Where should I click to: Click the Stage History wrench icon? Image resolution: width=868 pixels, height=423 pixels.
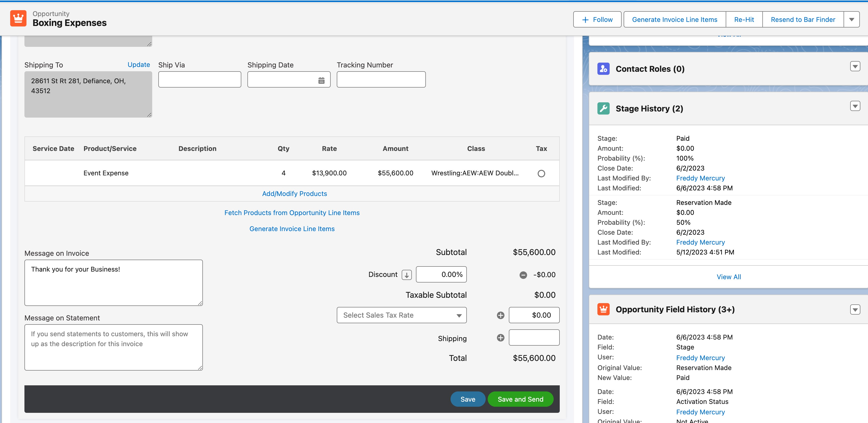(604, 108)
